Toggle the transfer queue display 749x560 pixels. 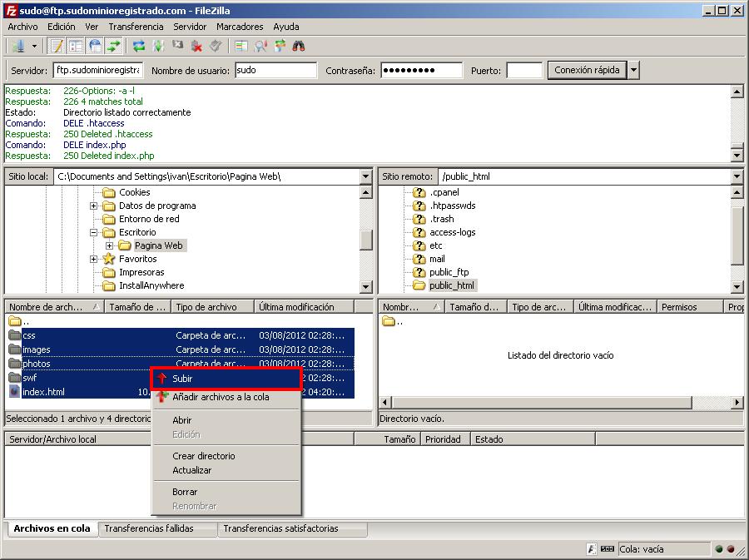point(114,46)
